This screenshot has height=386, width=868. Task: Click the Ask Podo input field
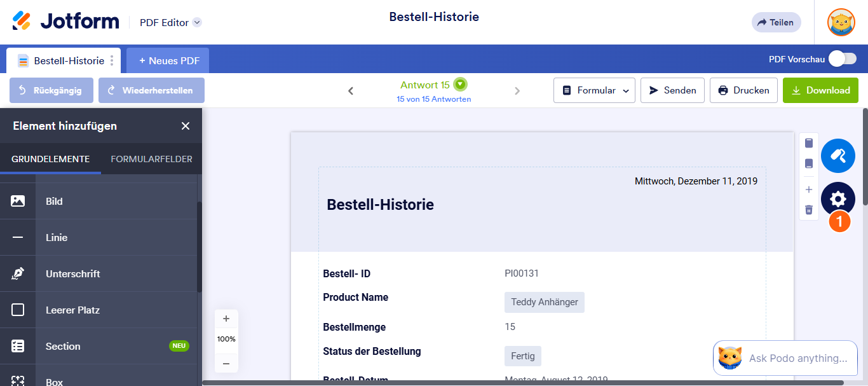click(x=798, y=358)
